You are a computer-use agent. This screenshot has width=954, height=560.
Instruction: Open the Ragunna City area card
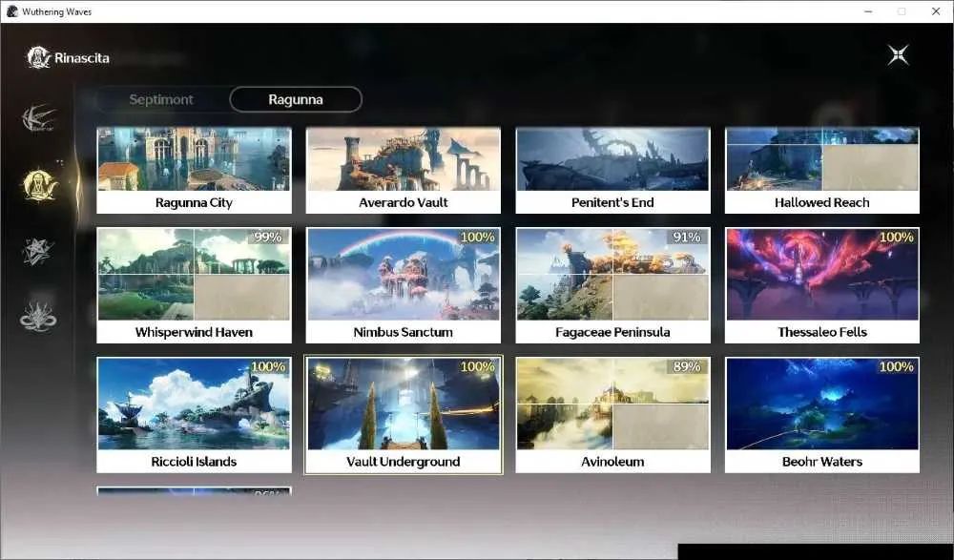[194, 171]
